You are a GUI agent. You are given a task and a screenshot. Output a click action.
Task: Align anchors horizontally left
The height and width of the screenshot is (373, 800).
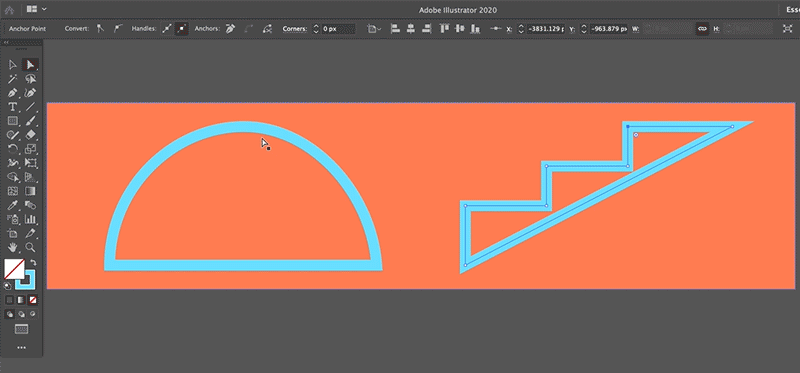point(395,29)
